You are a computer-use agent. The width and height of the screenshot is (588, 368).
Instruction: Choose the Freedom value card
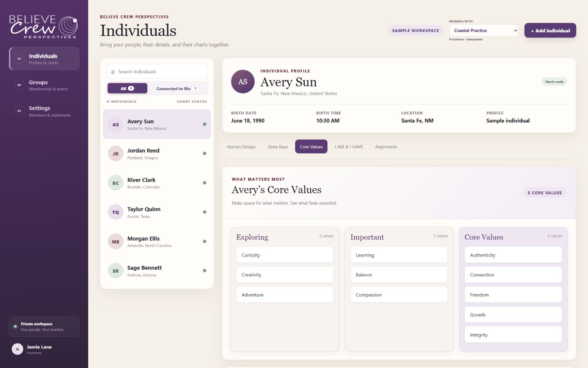tap(513, 294)
